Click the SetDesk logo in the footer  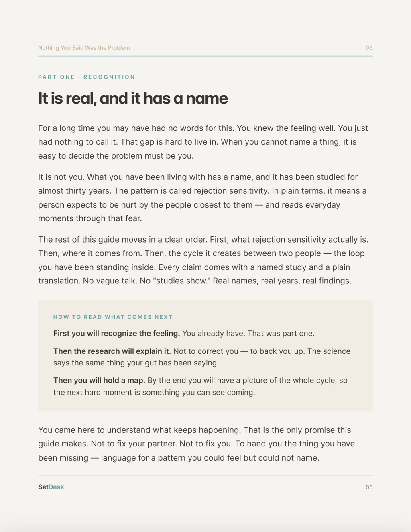click(x=51, y=487)
